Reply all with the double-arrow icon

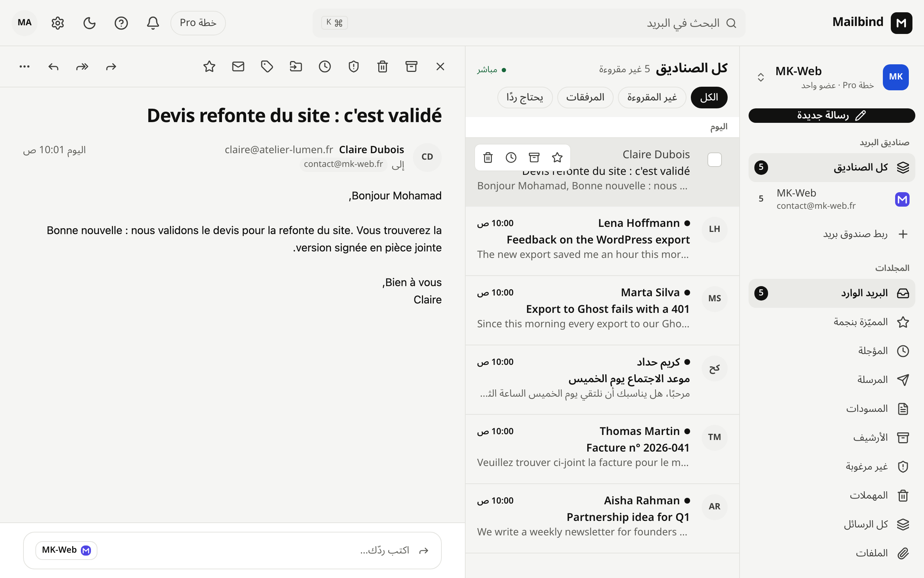[x=82, y=67]
